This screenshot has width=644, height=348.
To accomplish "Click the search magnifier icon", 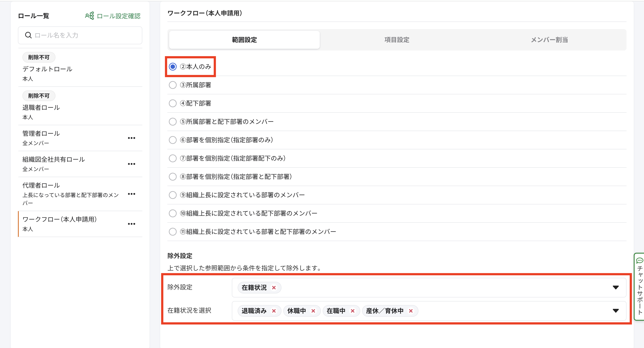I will tap(28, 35).
